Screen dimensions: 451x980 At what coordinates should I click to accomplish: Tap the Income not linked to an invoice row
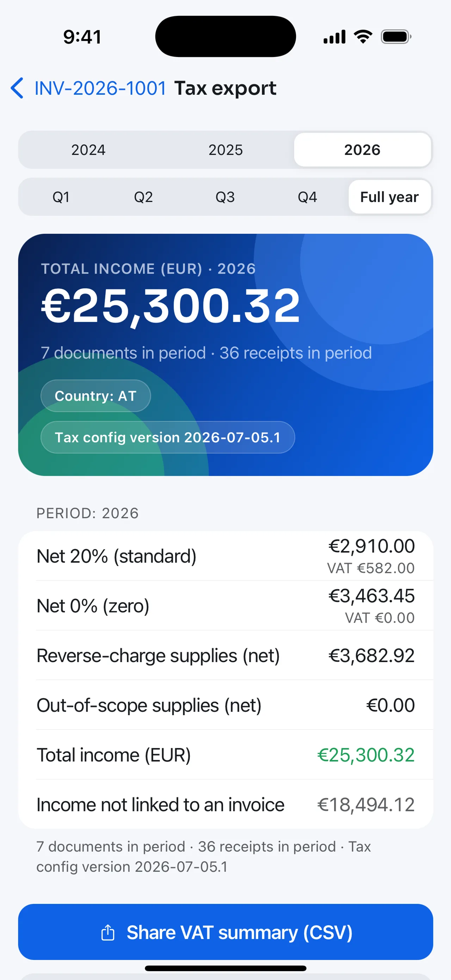pyautogui.click(x=225, y=805)
